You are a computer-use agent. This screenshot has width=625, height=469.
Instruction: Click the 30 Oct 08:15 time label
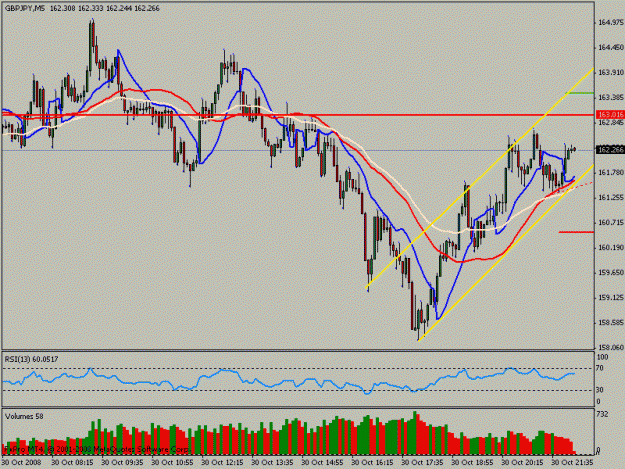click(x=72, y=463)
